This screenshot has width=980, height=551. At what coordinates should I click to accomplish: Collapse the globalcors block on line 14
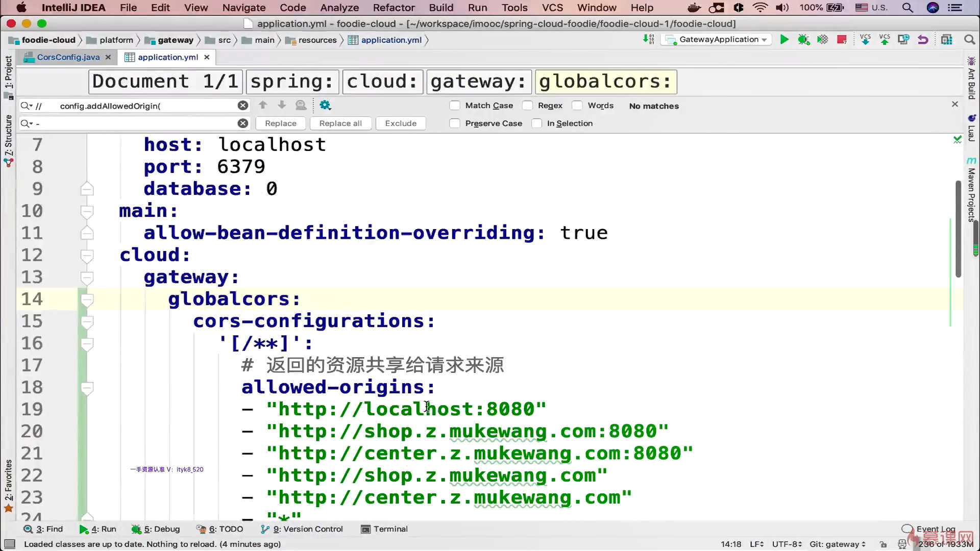[87, 299]
